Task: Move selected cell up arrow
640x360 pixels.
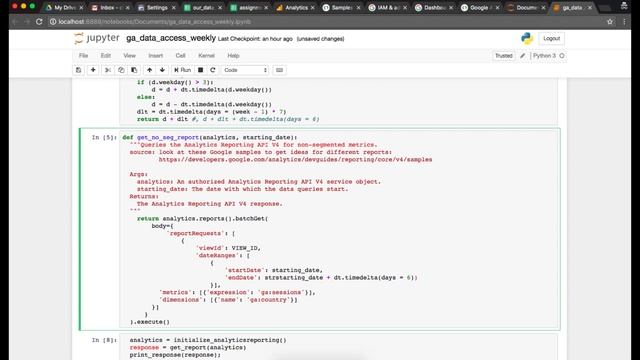Action: [x=149, y=70]
